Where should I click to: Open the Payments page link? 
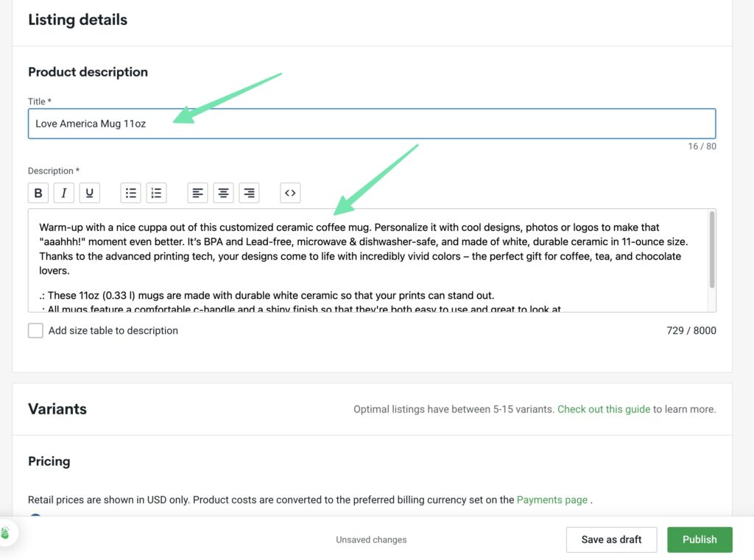pos(552,500)
